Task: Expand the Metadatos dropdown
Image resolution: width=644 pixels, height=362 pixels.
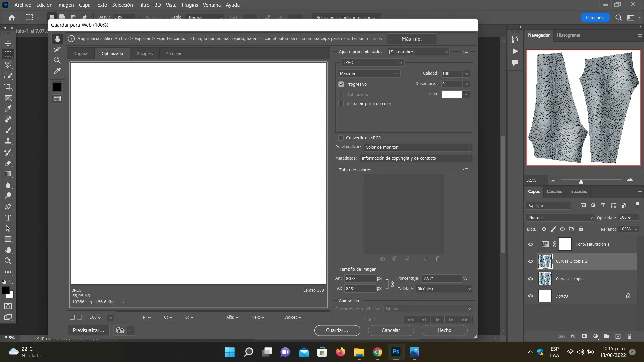Action: (x=416, y=158)
